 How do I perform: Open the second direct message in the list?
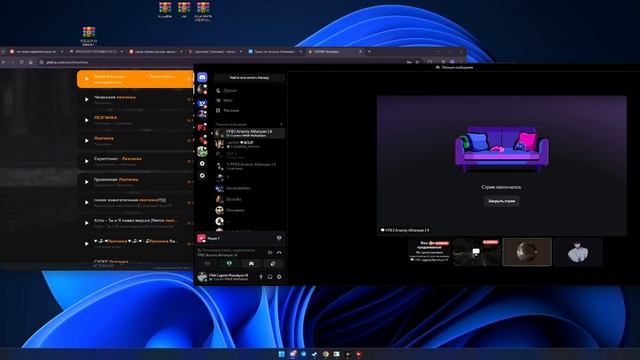[x=249, y=144]
